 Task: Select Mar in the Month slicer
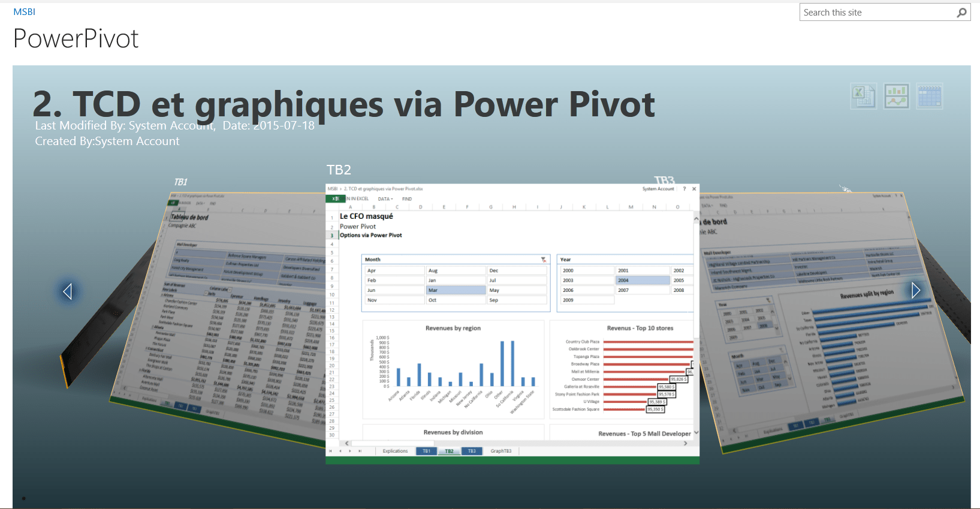click(x=456, y=290)
